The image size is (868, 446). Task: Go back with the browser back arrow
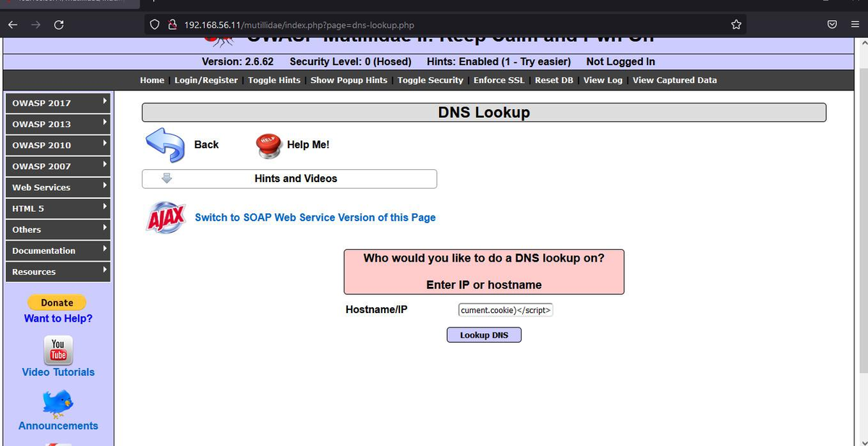(x=12, y=25)
